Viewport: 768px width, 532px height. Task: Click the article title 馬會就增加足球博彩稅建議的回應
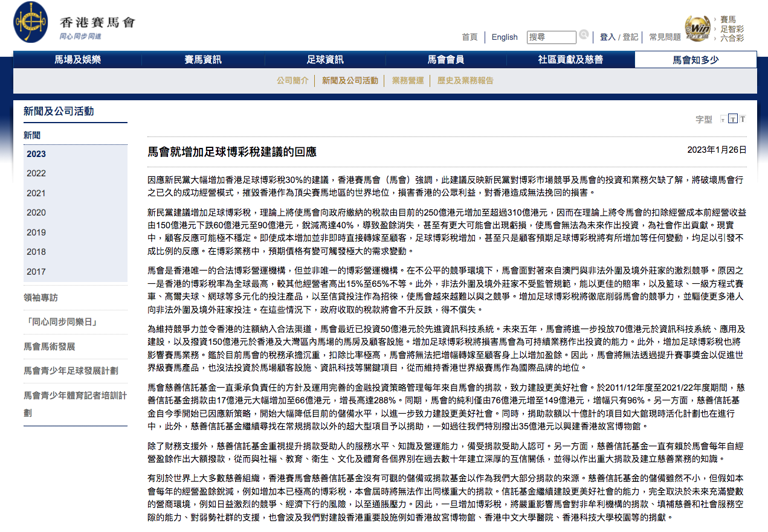(x=232, y=152)
